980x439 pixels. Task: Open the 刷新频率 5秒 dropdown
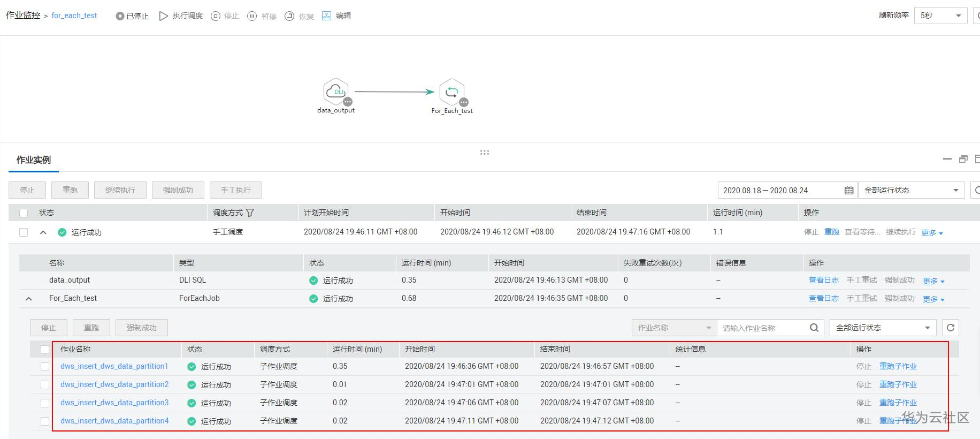(x=940, y=16)
